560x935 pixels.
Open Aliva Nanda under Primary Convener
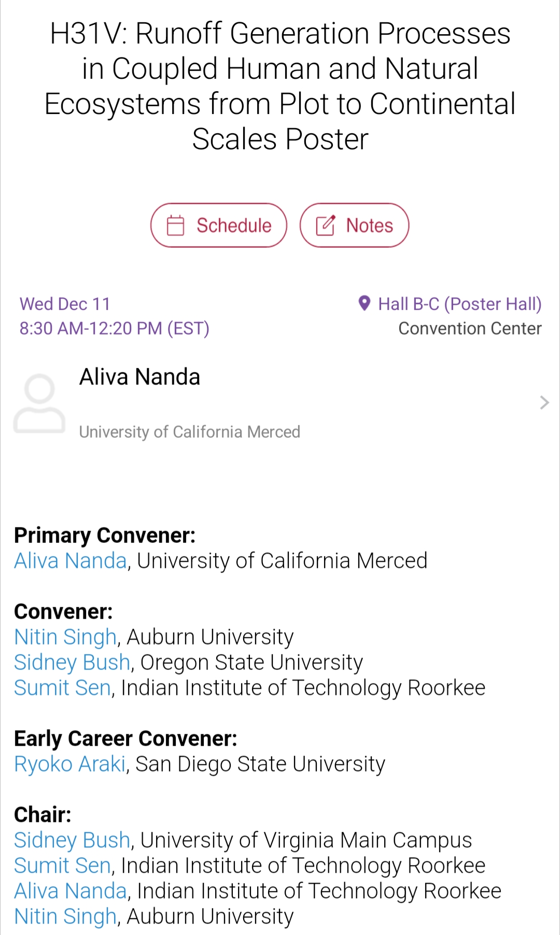pyautogui.click(x=71, y=561)
